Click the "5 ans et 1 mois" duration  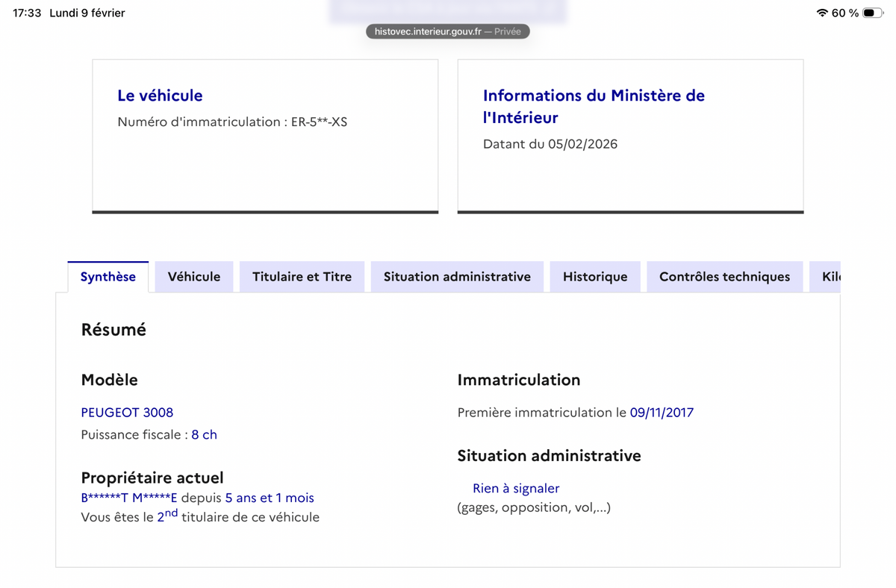tap(270, 498)
